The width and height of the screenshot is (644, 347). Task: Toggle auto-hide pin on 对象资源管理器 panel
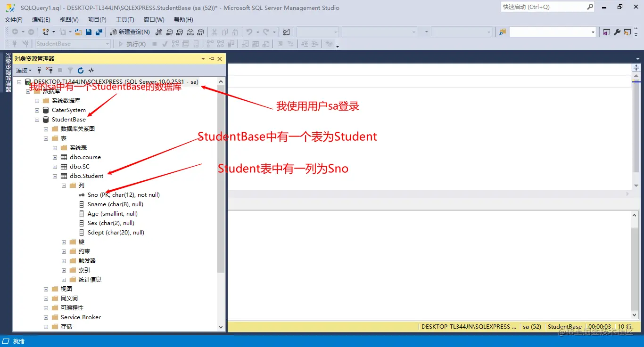[212, 58]
